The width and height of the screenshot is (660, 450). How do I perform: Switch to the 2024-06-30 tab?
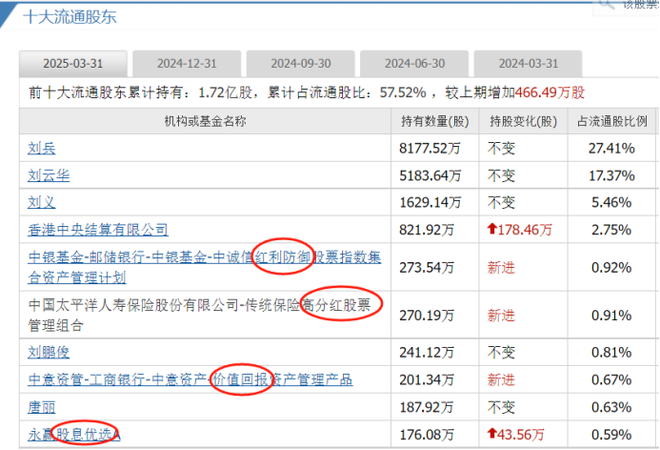click(415, 64)
